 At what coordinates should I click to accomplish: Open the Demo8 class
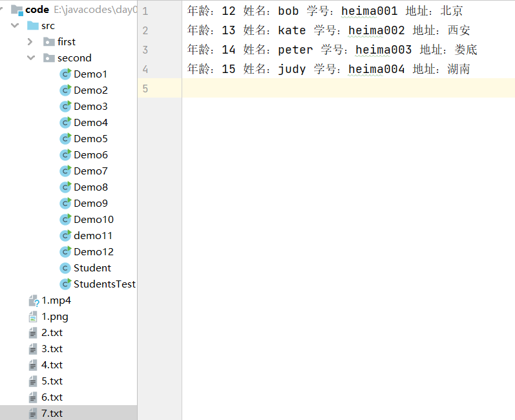coord(90,187)
